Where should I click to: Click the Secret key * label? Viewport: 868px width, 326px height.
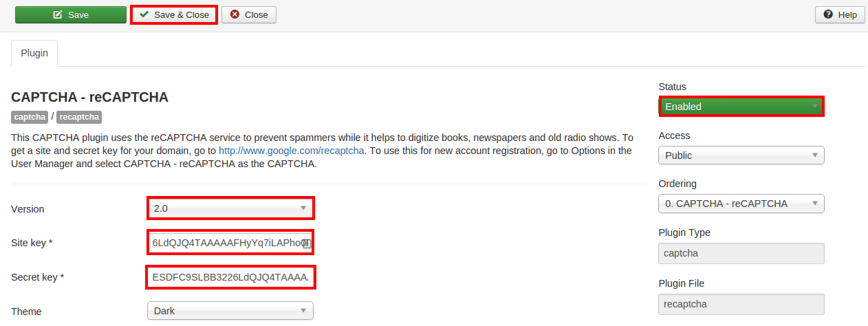[x=38, y=277]
